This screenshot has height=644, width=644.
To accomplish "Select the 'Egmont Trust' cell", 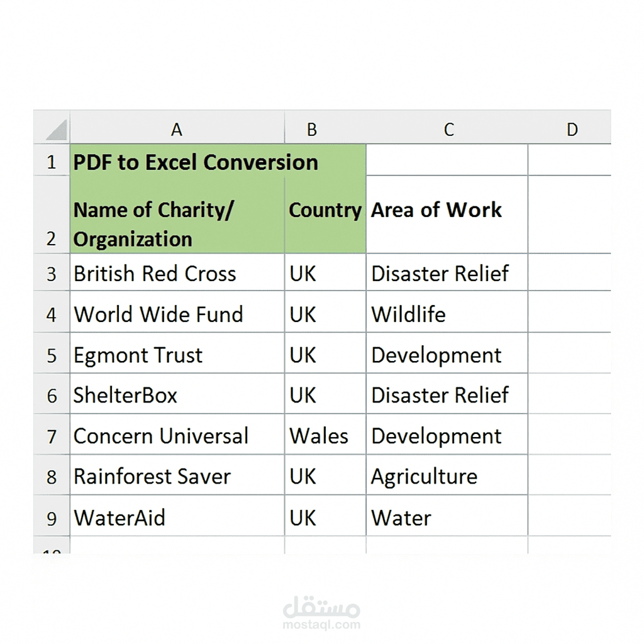I will tap(177, 354).
